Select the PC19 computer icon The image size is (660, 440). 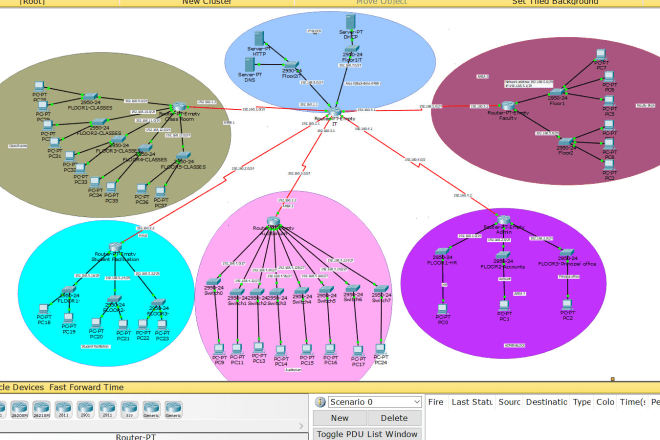[69, 318]
